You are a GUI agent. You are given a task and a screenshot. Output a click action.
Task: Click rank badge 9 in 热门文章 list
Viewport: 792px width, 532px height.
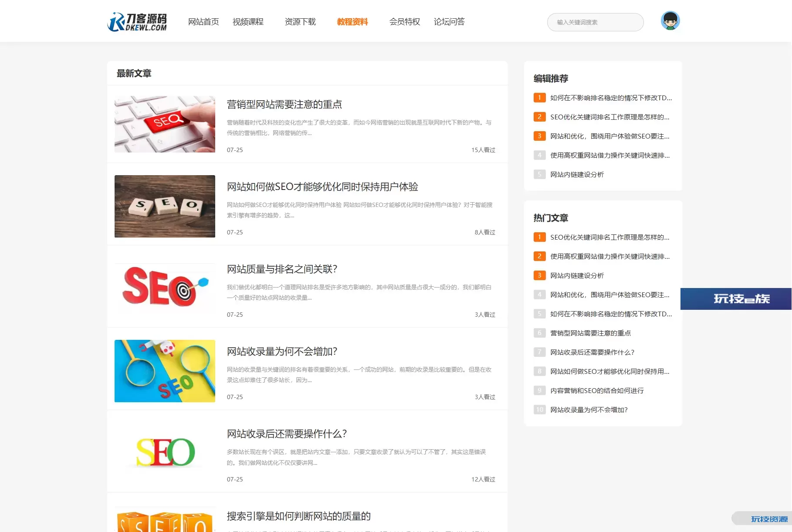[x=539, y=390]
